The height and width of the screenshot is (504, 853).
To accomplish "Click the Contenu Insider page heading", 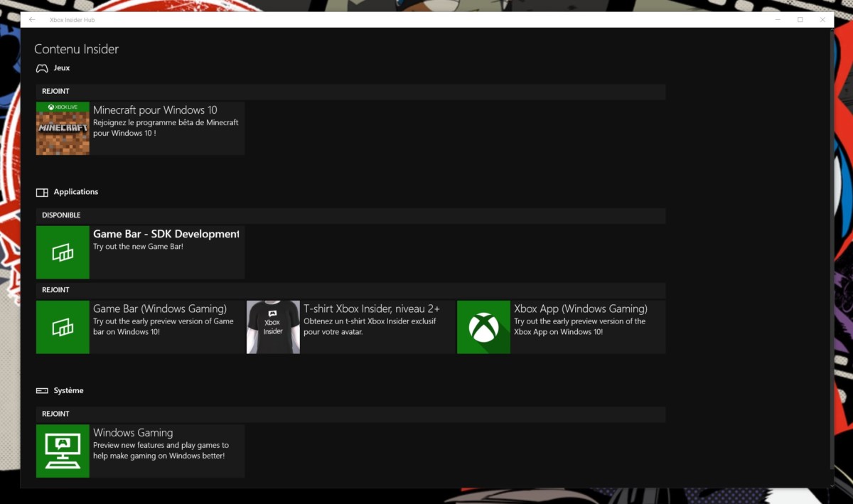I will [76, 49].
